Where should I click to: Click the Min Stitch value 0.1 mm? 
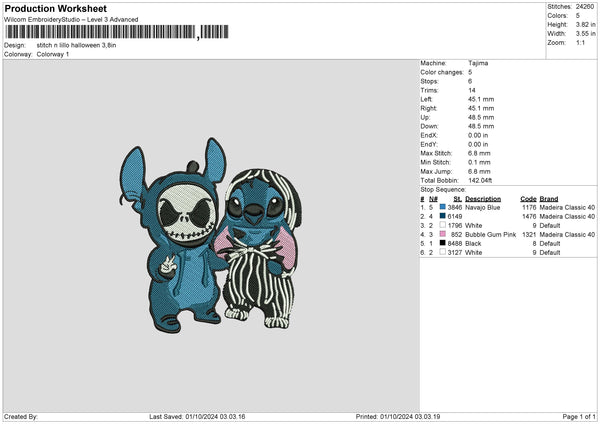(479, 162)
